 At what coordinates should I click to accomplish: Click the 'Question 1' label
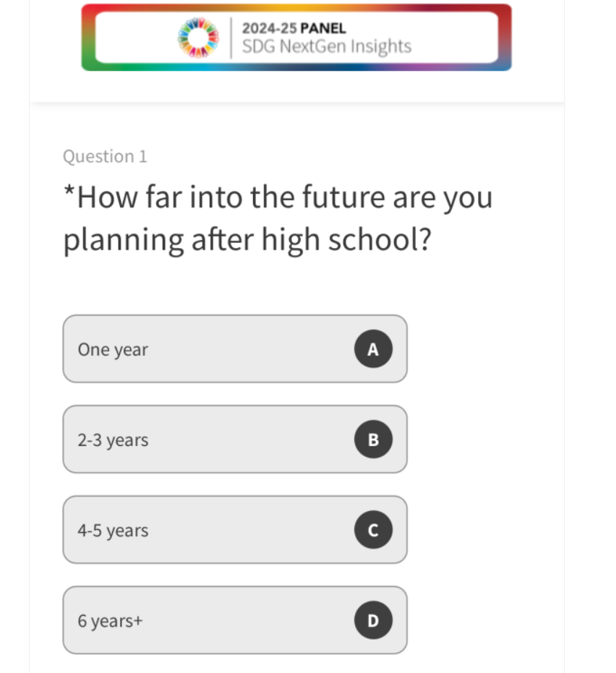(105, 156)
